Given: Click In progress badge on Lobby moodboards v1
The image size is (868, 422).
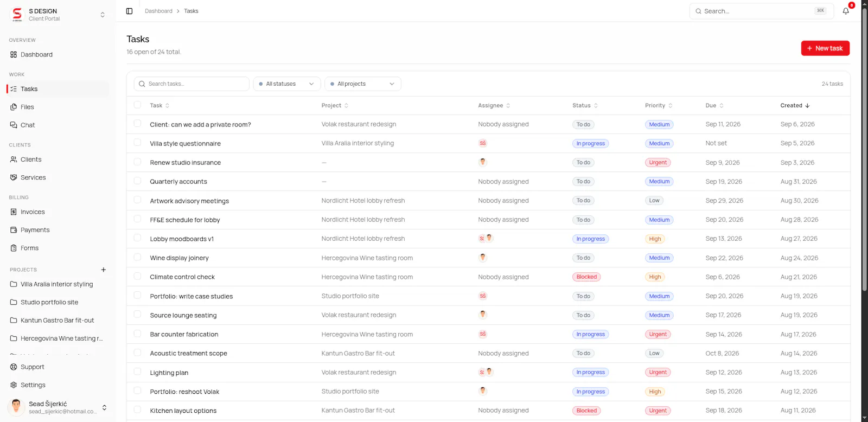Looking at the screenshot, I should click(590, 239).
